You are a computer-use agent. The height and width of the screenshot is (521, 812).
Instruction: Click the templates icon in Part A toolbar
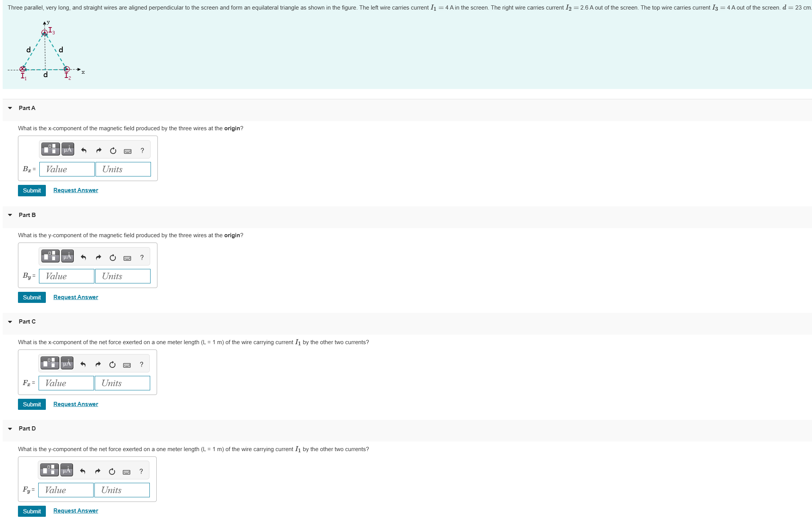pyautogui.click(x=50, y=149)
